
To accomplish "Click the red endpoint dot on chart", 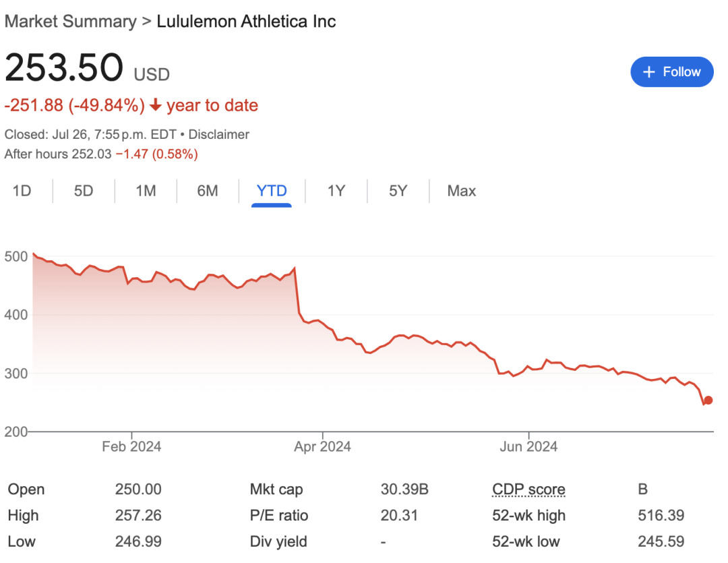I will point(708,401).
